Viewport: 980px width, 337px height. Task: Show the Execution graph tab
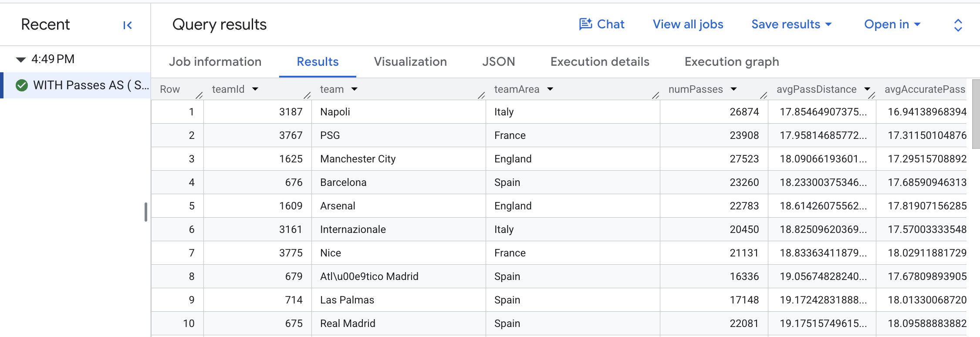click(x=732, y=62)
